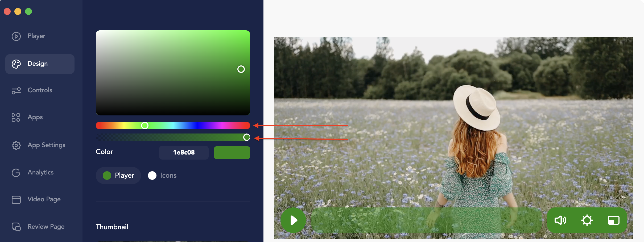Click the hue slider handle
The image size is (644, 242).
(145, 126)
